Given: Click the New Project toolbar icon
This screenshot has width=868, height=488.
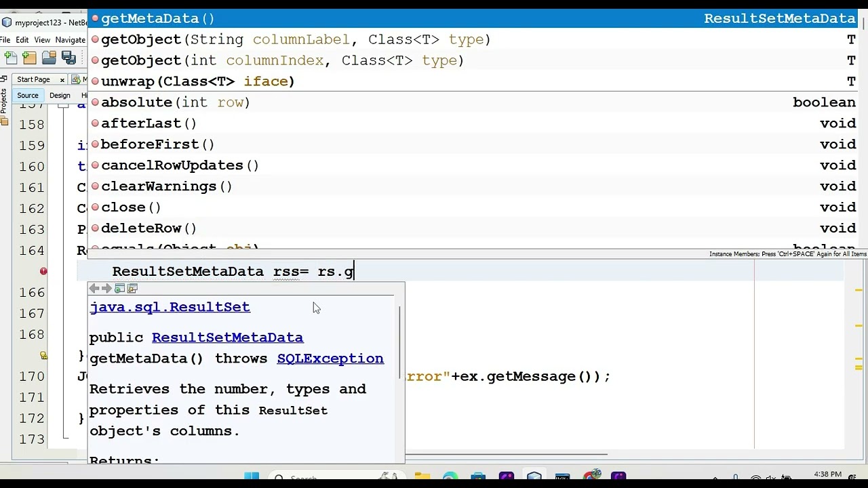Looking at the screenshot, I should coord(29,58).
